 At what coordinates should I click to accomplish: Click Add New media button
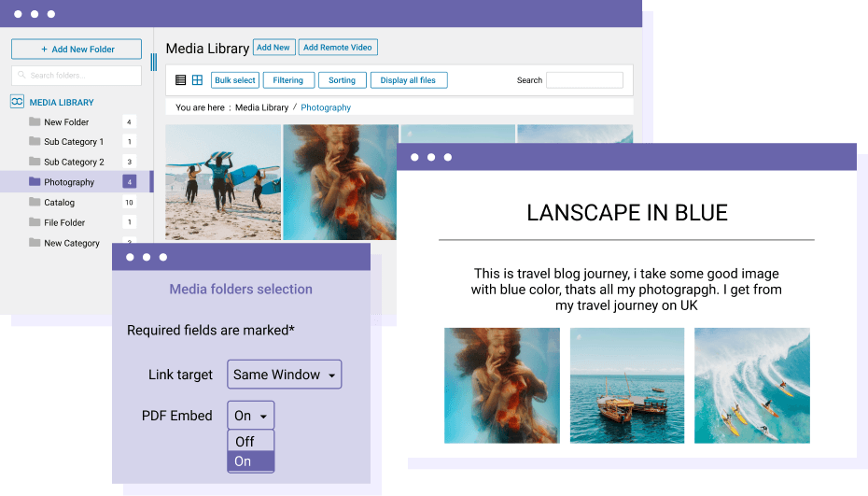[x=274, y=47]
